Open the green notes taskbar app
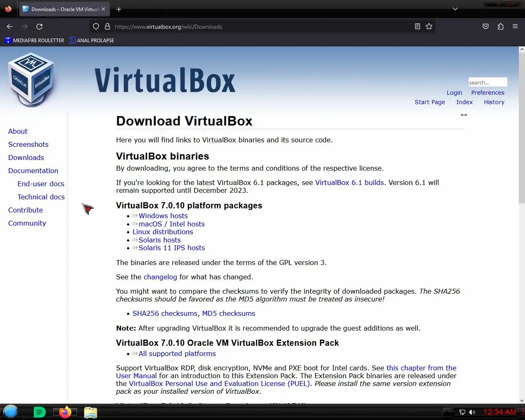 (39, 412)
